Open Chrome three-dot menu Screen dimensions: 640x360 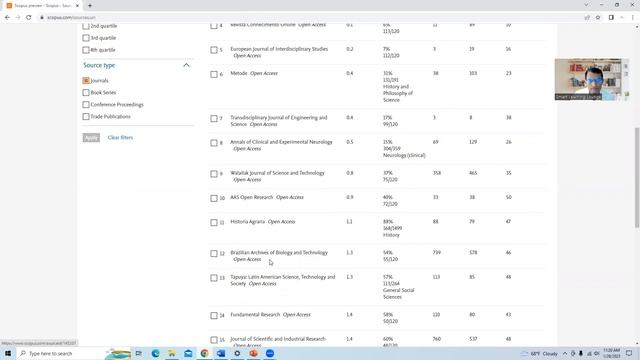tap(633, 18)
